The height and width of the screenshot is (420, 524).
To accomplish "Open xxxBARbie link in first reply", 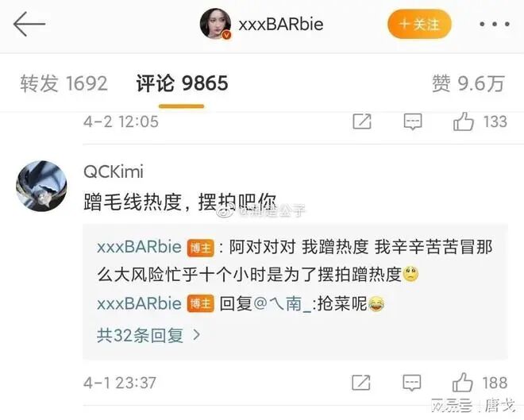I will point(140,247).
